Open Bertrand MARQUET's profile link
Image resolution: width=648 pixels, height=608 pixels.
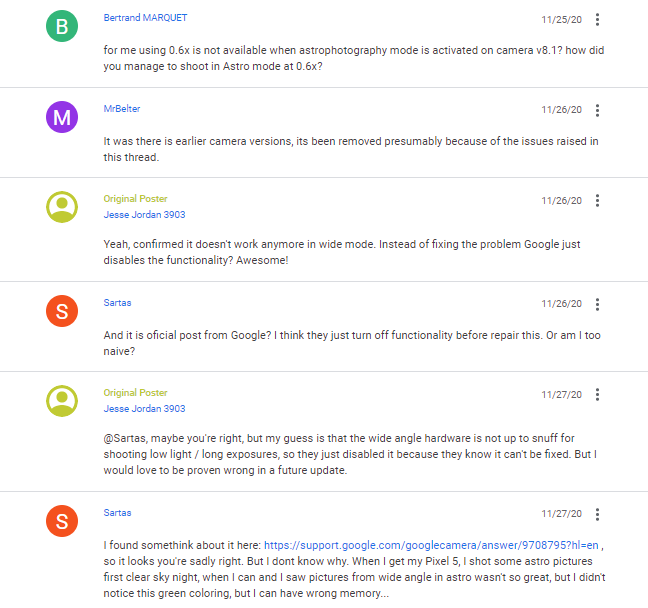(x=145, y=18)
